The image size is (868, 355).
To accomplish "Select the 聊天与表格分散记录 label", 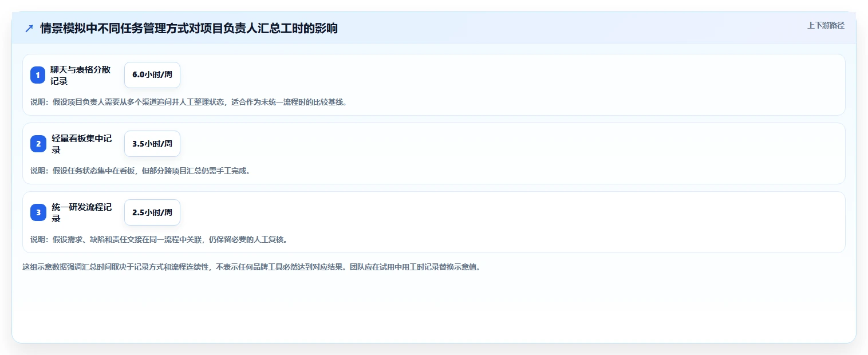I will pos(81,75).
